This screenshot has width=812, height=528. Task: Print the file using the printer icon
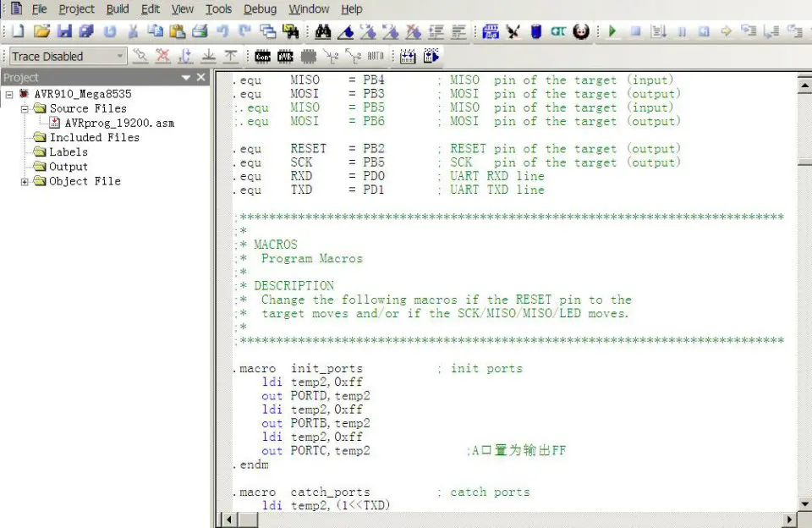pyautogui.click(x=200, y=31)
